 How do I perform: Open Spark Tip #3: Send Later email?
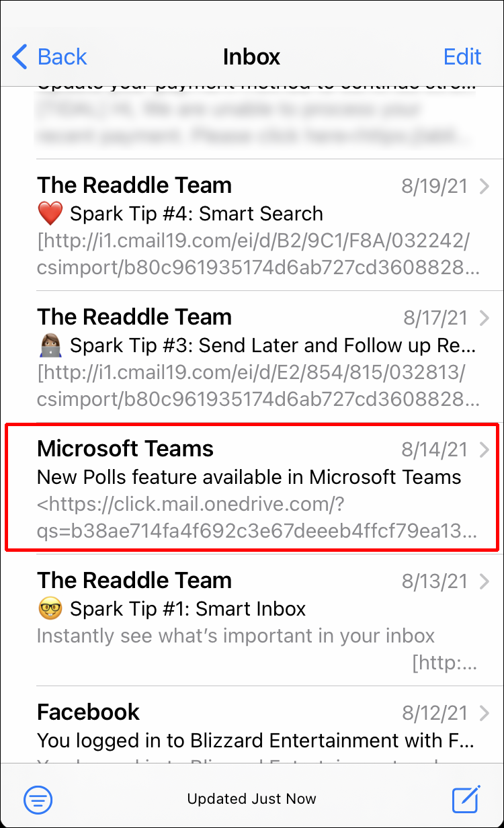(x=272, y=346)
